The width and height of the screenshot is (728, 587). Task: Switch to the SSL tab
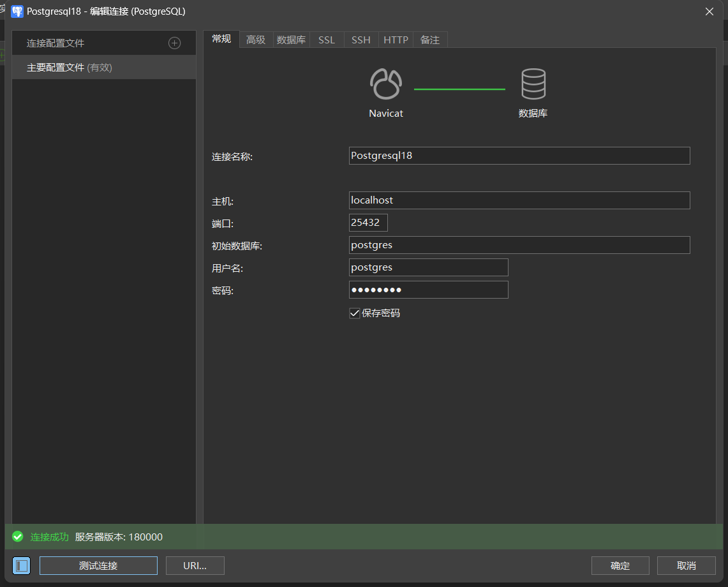click(x=327, y=40)
